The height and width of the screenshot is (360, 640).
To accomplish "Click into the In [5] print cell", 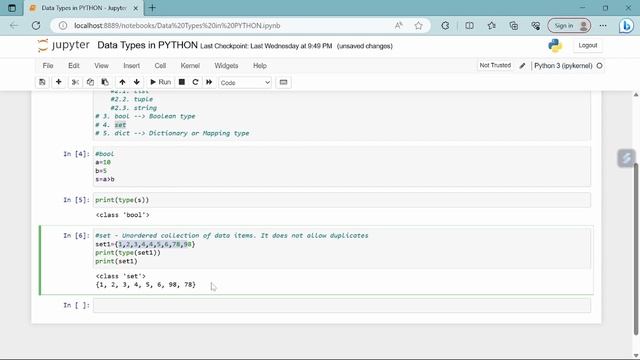I will [342, 200].
